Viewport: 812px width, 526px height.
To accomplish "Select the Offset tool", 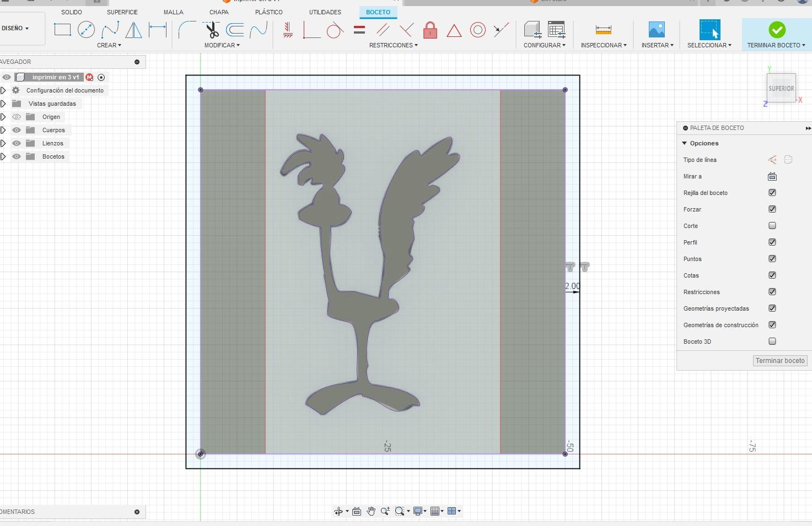I will (x=235, y=30).
